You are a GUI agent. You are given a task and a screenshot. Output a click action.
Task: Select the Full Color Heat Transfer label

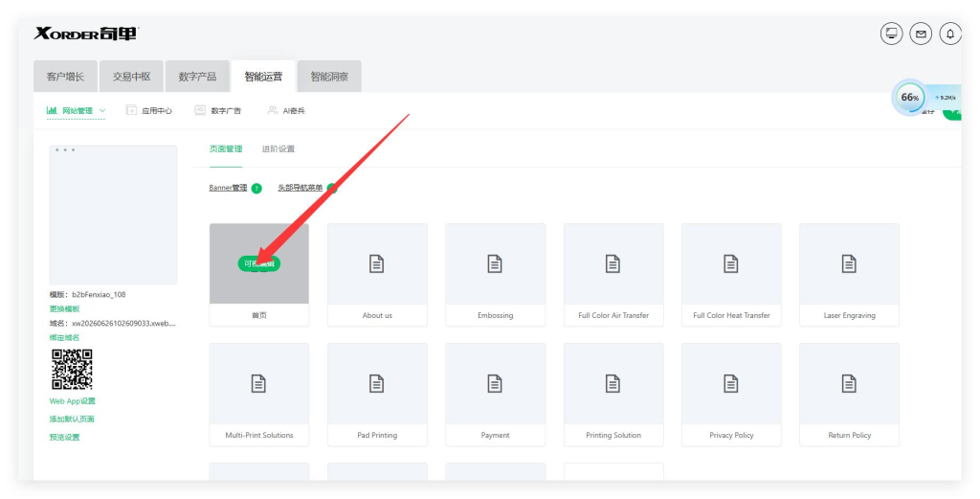click(x=731, y=315)
